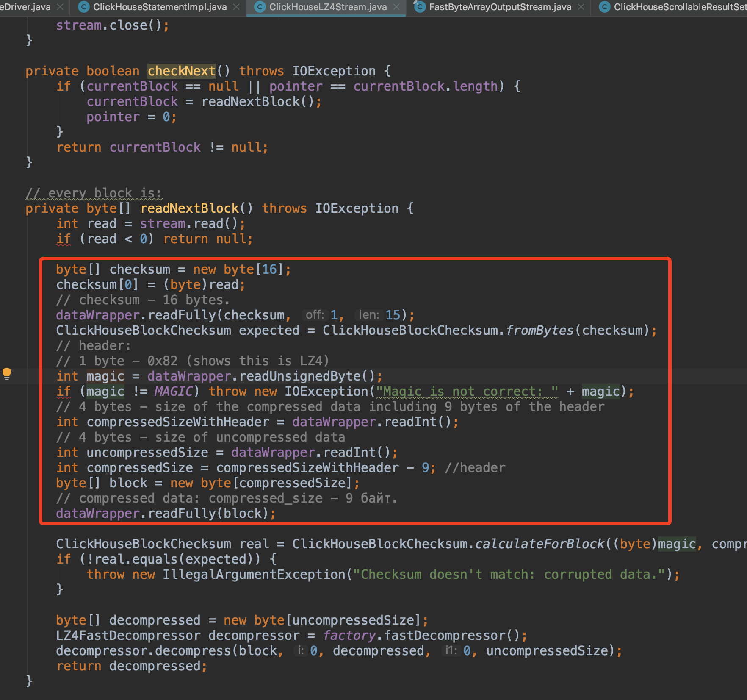Click the highlighted checkNext method name

pyautogui.click(x=181, y=71)
